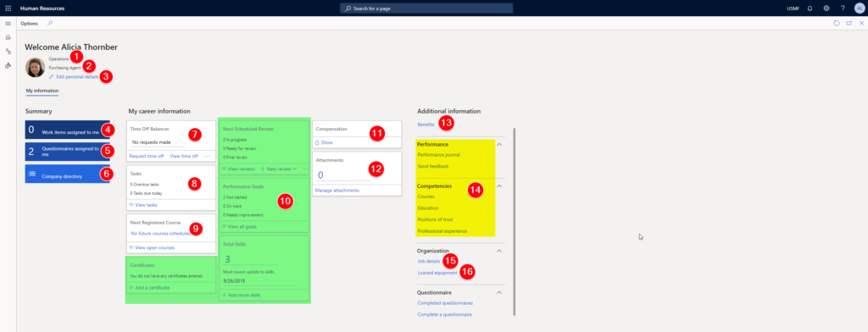Go to the Home icon in sidebar
The height and width of the screenshot is (332, 868).
8,37
